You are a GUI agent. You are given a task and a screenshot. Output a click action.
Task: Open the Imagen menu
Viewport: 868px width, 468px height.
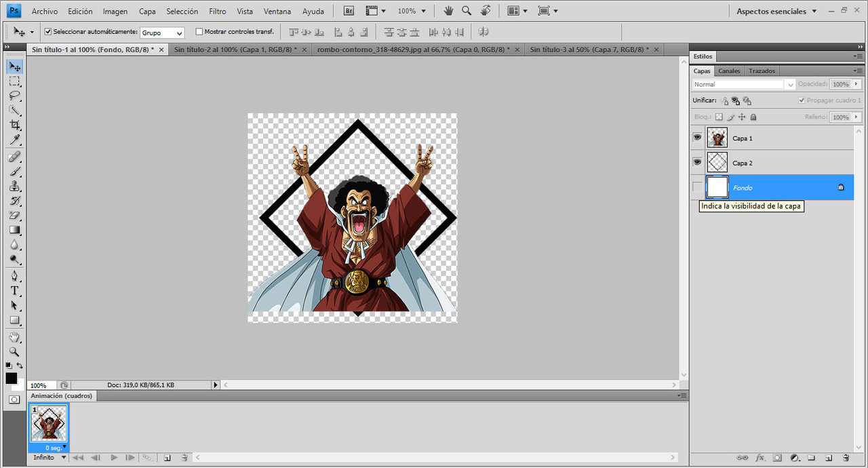[x=115, y=12]
